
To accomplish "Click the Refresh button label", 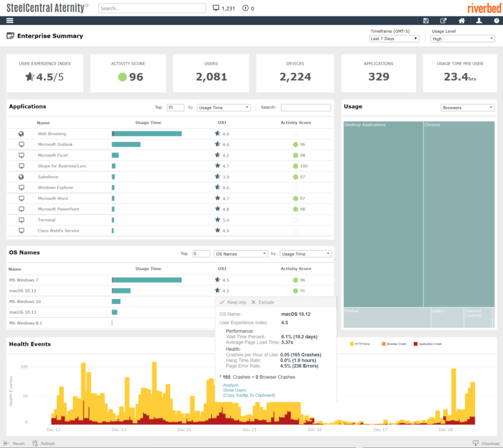I will pyautogui.click(x=48, y=444).
